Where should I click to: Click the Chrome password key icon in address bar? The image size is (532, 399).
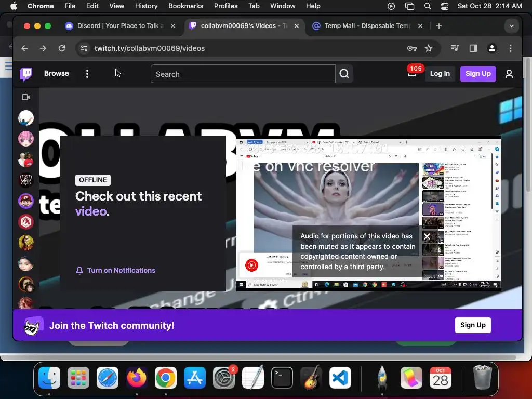coord(412,48)
